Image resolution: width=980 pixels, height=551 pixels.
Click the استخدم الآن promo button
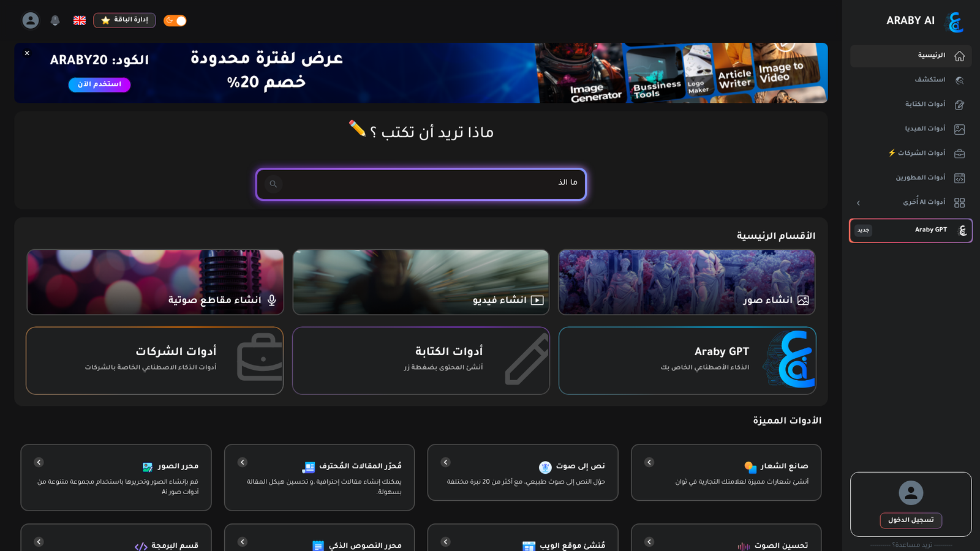(x=99, y=84)
